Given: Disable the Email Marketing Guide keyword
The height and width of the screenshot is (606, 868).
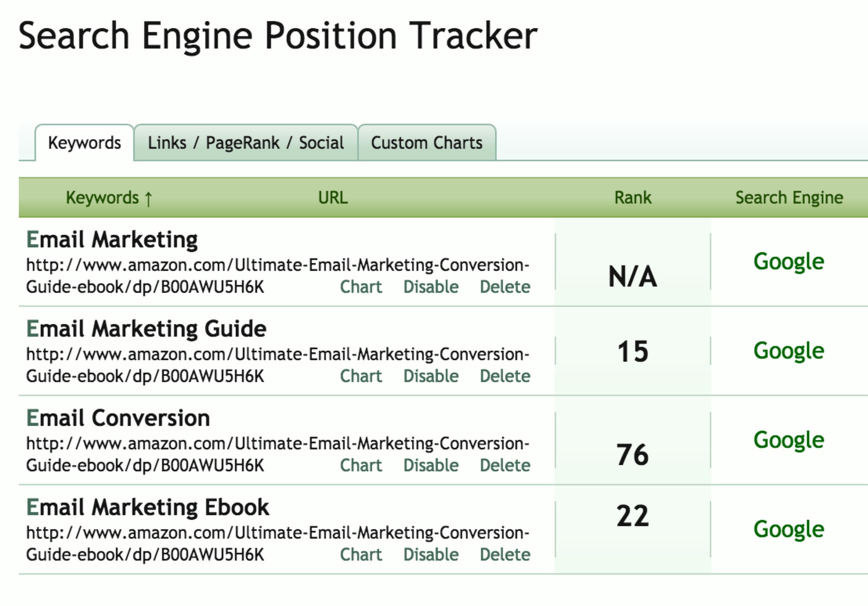Looking at the screenshot, I should [x=431, y=376].
